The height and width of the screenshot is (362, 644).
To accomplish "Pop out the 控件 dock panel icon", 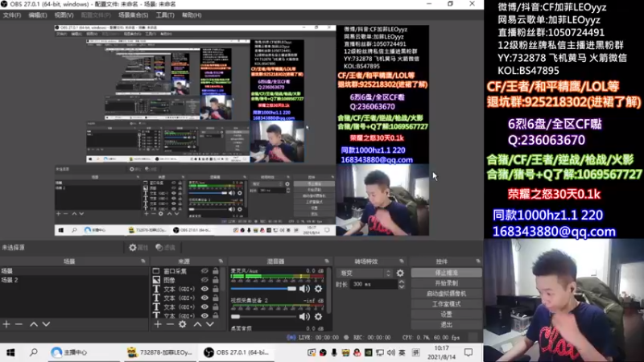I will [478, 261].
